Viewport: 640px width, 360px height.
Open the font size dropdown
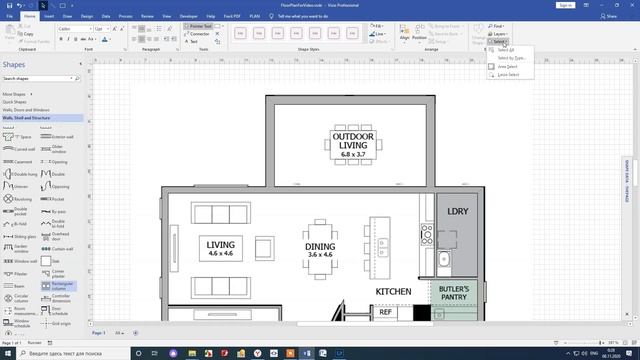pyautogui.click(x=108, y=29)
